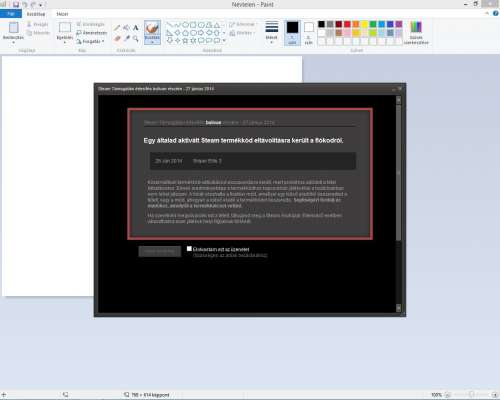The width and height of the screenshot is (500, 400).
Task: Collapse the ribbon with the top-right arrow
Action: 487,14
